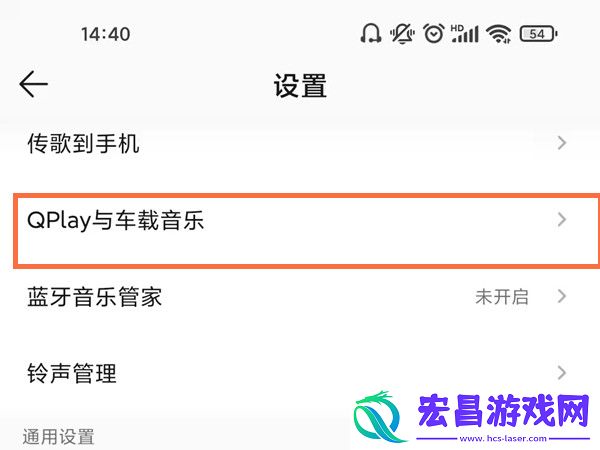Screen dimensions: 600x450
Task: Expand the 传歌到手机 chevron
Action: point(561,143)
